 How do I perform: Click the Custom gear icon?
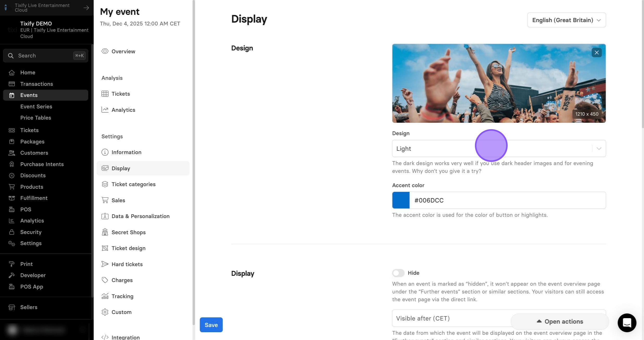pyautogui.click(x=105, y=312)
